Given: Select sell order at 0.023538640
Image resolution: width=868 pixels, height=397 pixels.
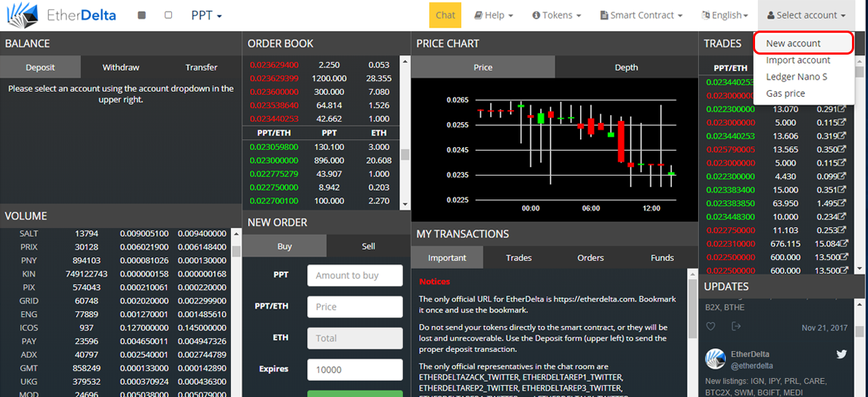Looking at the screenshot, I should (321, 105).
